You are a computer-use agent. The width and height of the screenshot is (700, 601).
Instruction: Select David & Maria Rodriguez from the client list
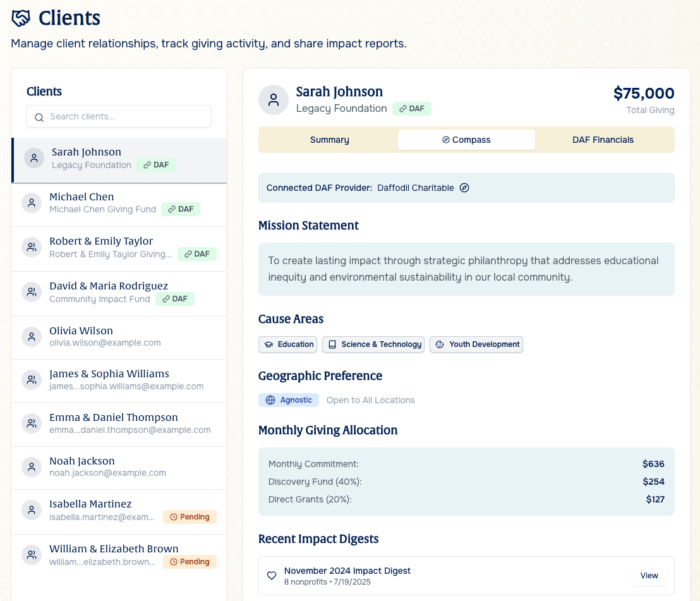119,292
